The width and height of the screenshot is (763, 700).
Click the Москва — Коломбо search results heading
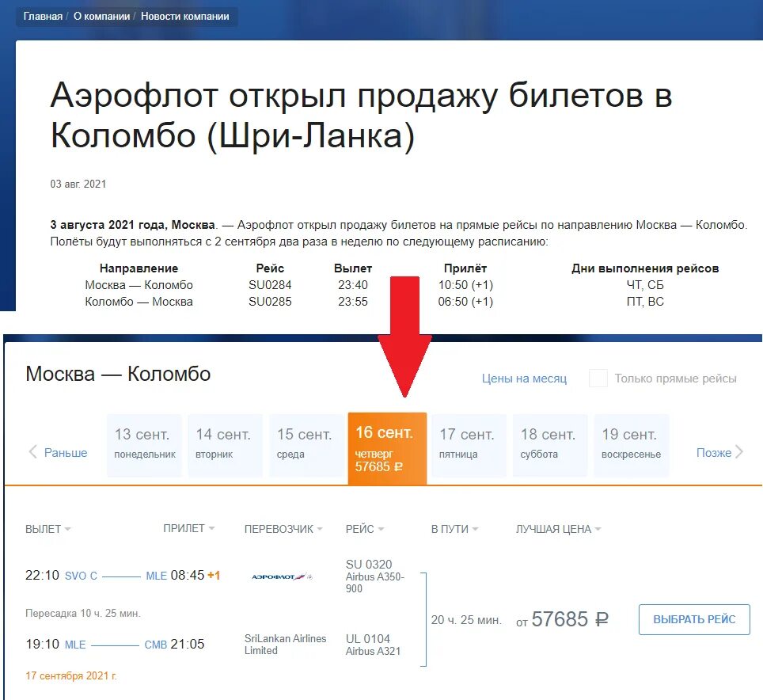point(118,374)
